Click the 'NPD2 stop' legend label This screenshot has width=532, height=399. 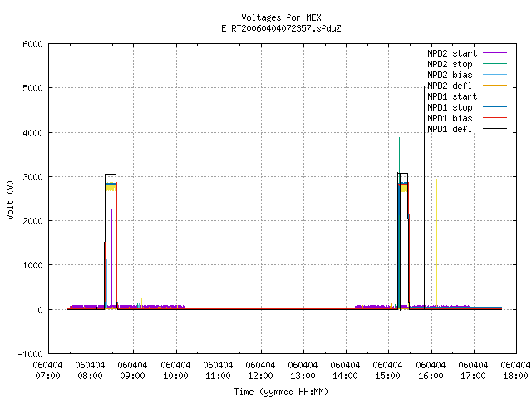(x=450, y=64)
